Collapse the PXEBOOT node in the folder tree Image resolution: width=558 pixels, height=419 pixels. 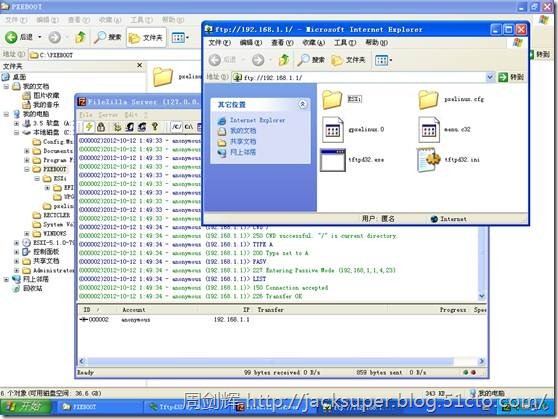pyautogui.click(x=27, y=169)
